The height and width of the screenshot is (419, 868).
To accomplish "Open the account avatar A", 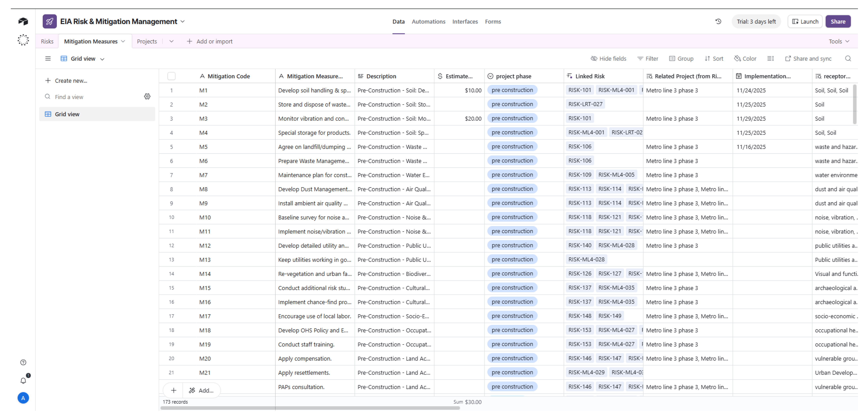I will [23, 398].
